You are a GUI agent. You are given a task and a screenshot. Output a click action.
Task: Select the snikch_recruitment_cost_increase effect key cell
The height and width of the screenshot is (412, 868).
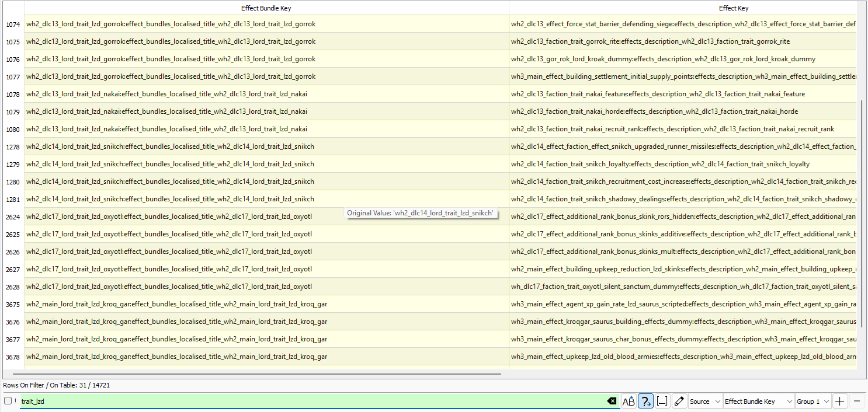point(682,181)
